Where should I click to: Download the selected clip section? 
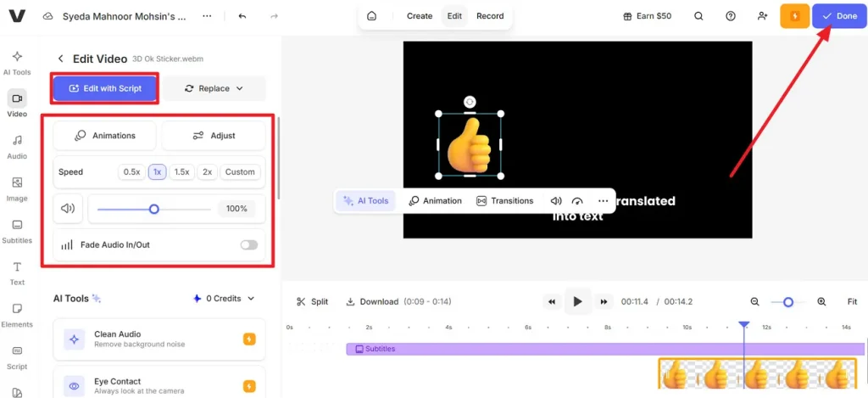click(x=372, y=301)
